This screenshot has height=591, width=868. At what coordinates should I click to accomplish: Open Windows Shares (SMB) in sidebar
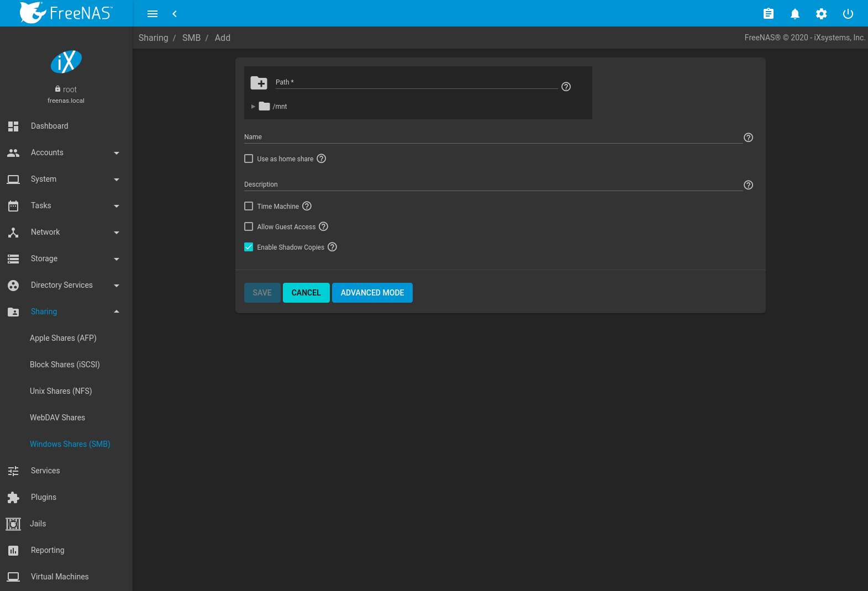[x=70, y=444]
